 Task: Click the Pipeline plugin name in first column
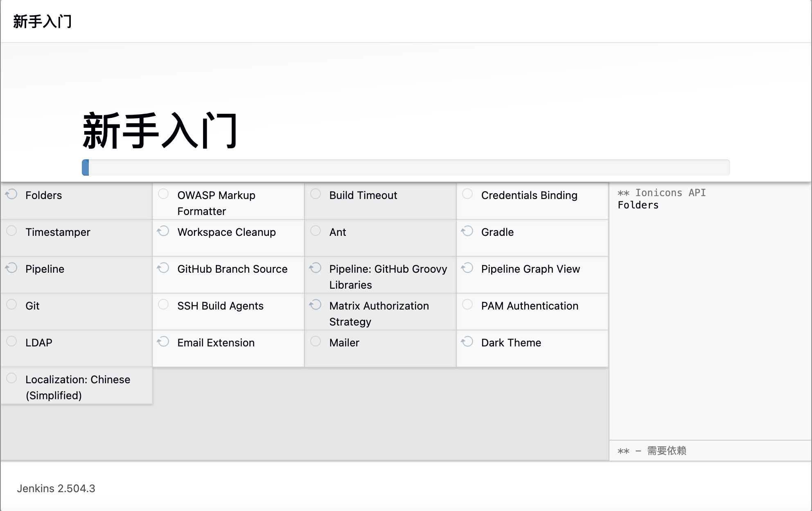point(45,269)
